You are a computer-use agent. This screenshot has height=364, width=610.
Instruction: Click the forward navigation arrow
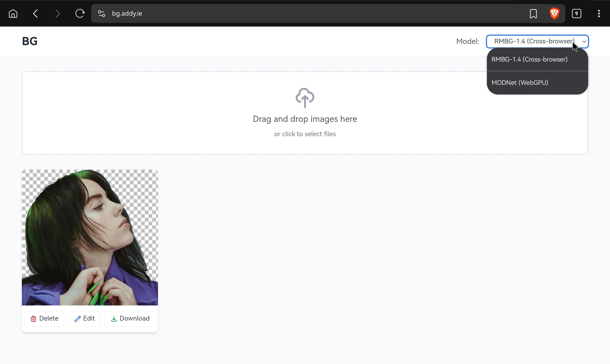point(57,13)
